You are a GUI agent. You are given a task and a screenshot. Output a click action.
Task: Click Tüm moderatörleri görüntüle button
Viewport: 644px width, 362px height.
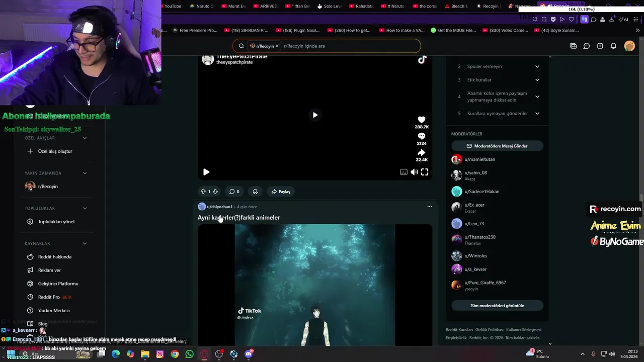click(497, 306)
